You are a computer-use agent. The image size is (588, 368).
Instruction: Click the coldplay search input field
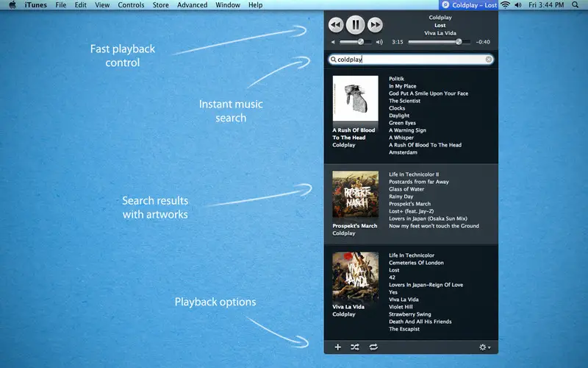click(x=411, y=60)
